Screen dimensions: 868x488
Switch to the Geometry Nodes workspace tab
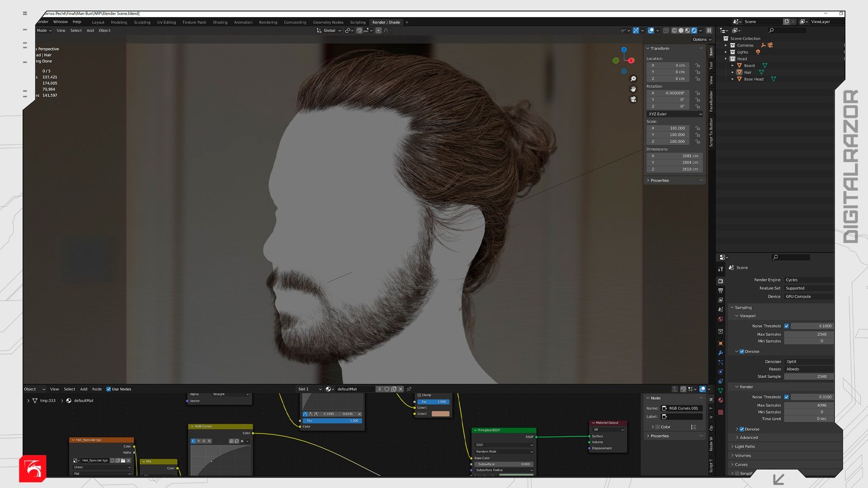coord(328,22)
